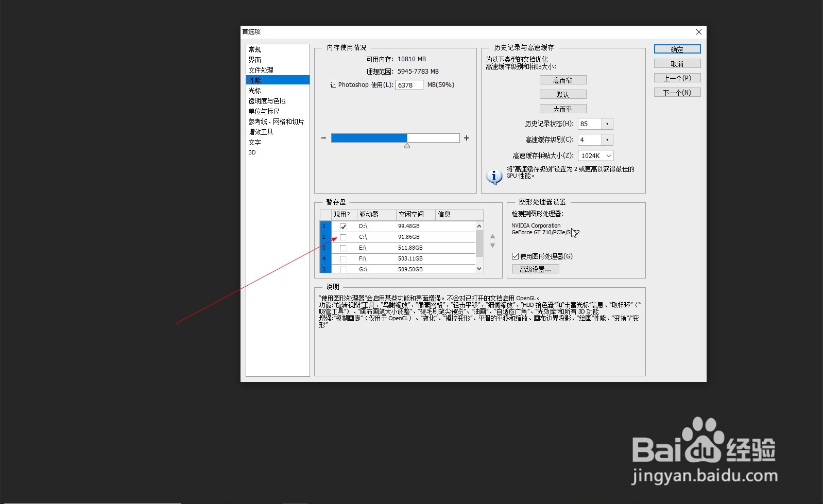Toggle 使用图形处理器(G) checkbox

pyautogui.click(x=515, y=256)
